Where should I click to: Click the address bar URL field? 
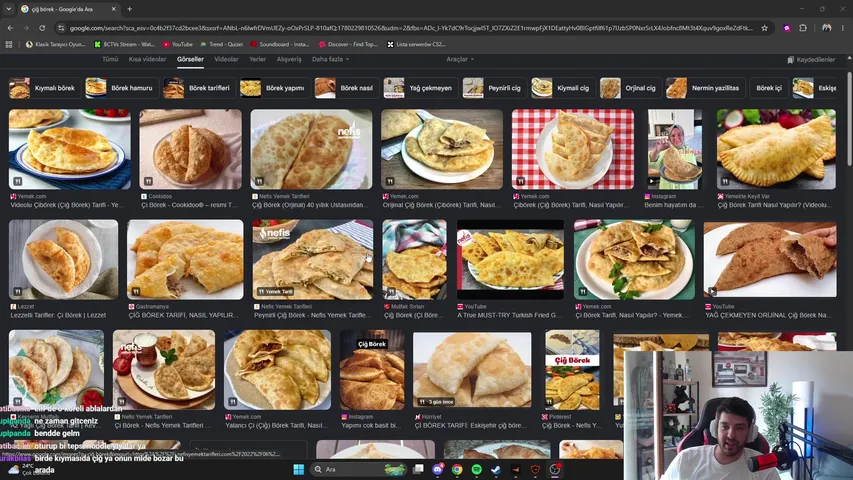point(411,28)
